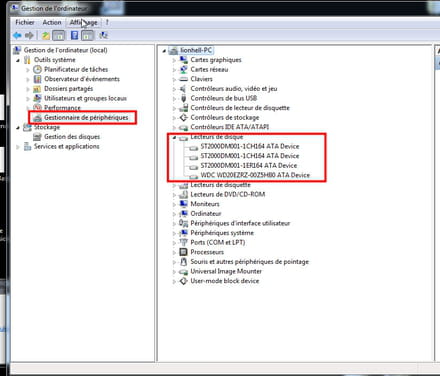Collapse the Outils système node
440x376 pixels.
click(18, 60)
